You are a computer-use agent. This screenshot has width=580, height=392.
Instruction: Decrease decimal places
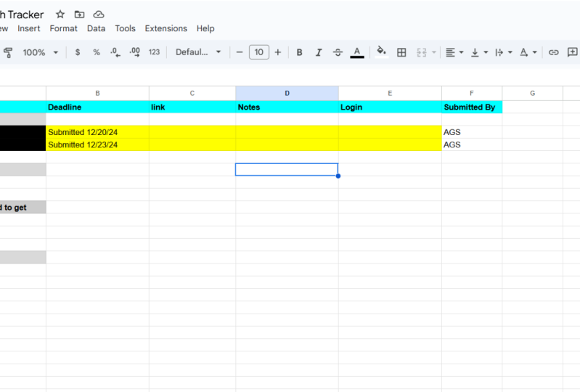coord(115,52)
